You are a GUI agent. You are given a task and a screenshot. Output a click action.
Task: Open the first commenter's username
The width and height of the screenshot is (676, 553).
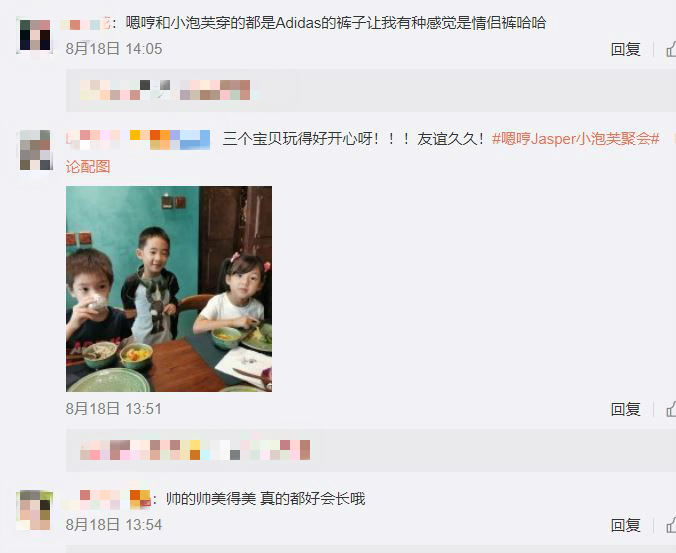(85, 23)
